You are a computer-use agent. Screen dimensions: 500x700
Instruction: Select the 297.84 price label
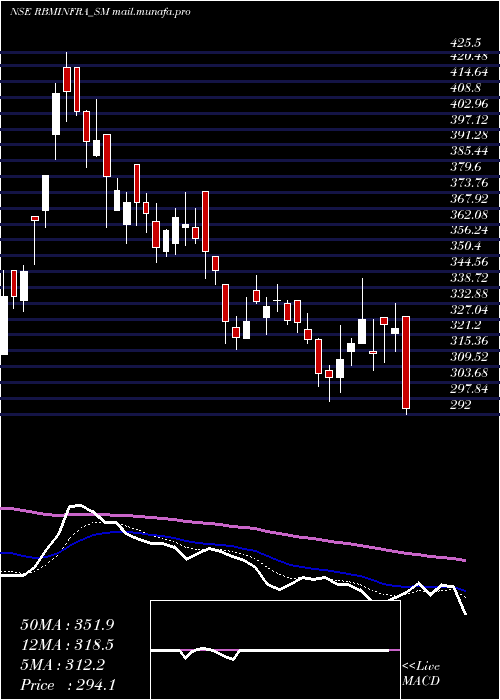469,389
